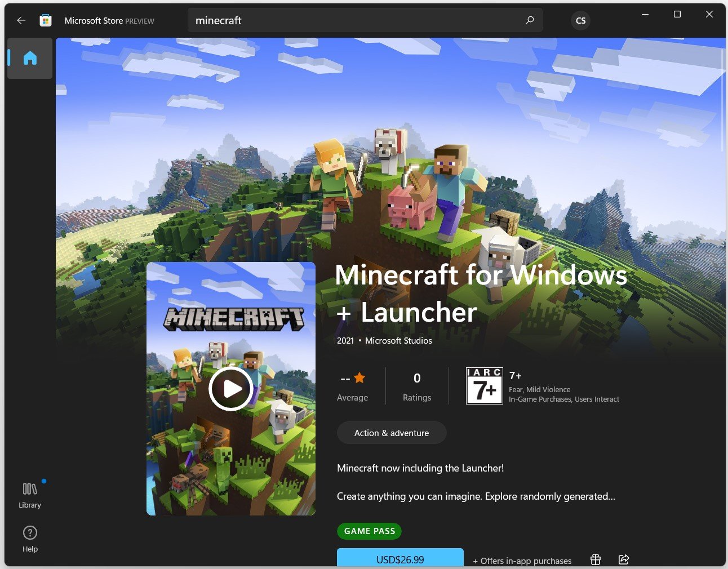The image size is (728, 569).
Task: Click the share icon
Action: click(x=624, y=559)
